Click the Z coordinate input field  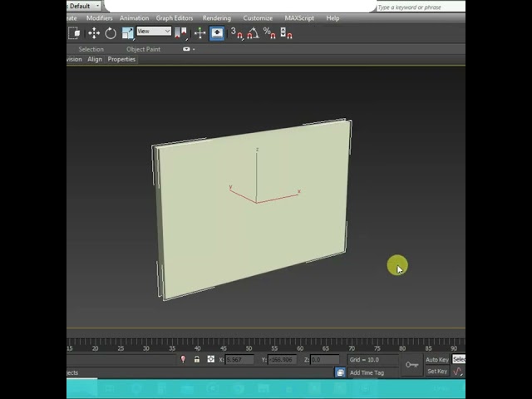325,360
